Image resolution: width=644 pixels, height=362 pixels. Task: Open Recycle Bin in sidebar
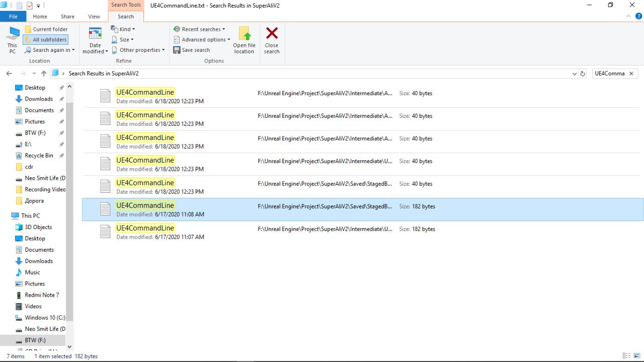(39, 156)
